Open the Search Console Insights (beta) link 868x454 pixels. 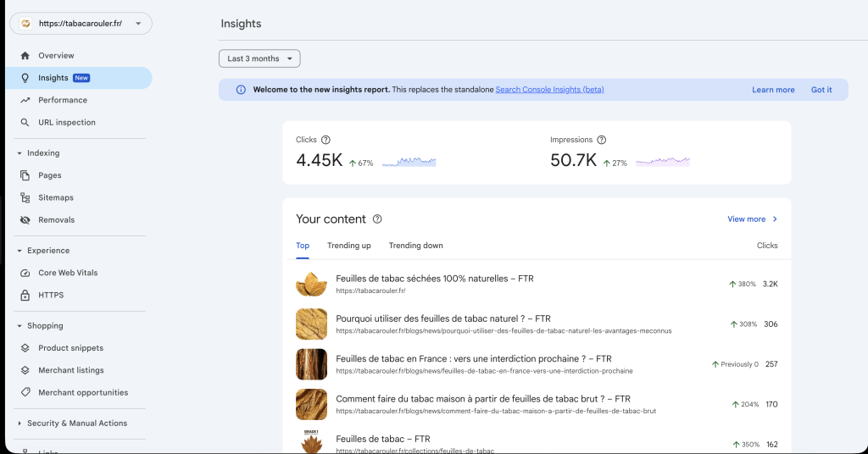coord(549,90)
